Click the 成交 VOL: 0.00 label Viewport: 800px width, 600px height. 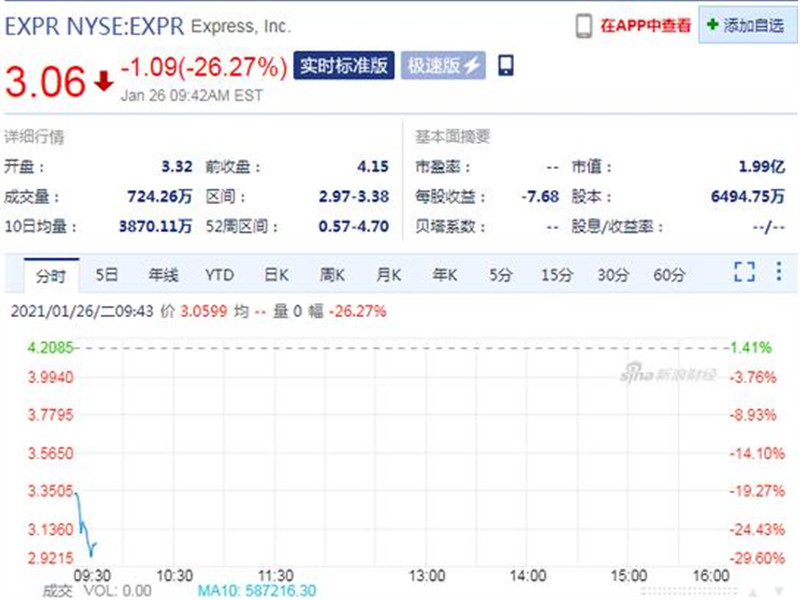click(97, 591)
